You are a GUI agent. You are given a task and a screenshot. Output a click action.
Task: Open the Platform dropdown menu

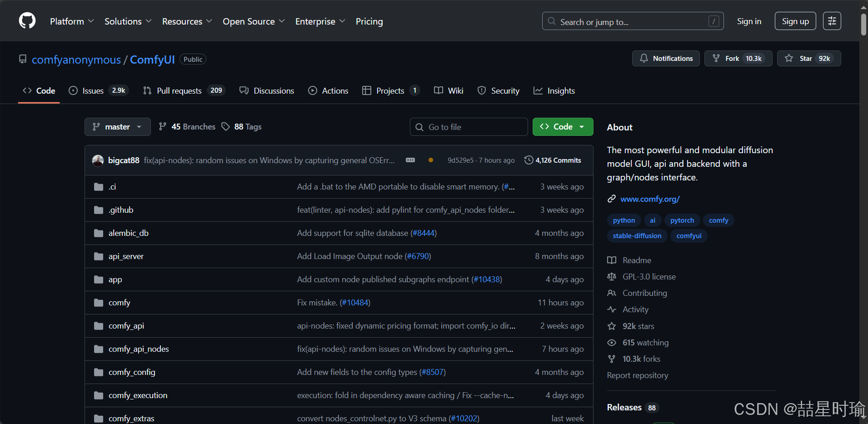(72, 21)
